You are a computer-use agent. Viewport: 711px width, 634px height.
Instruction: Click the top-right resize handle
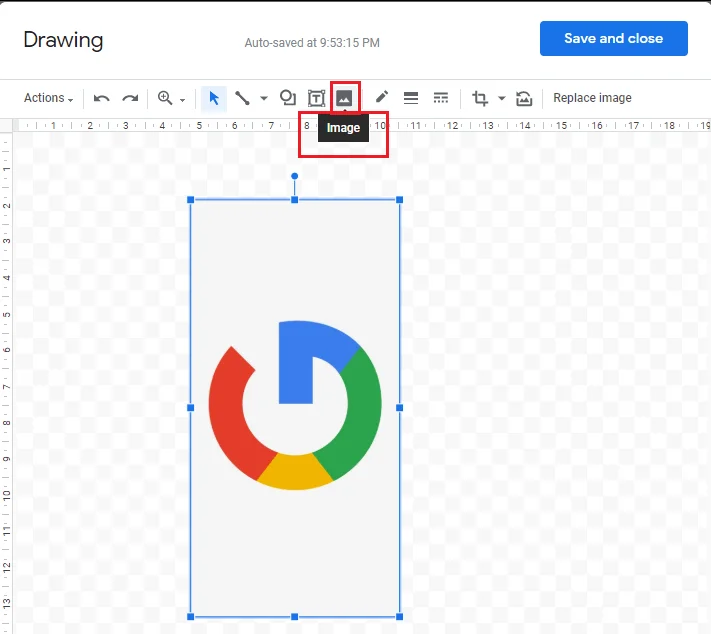[x=399, y=200]
